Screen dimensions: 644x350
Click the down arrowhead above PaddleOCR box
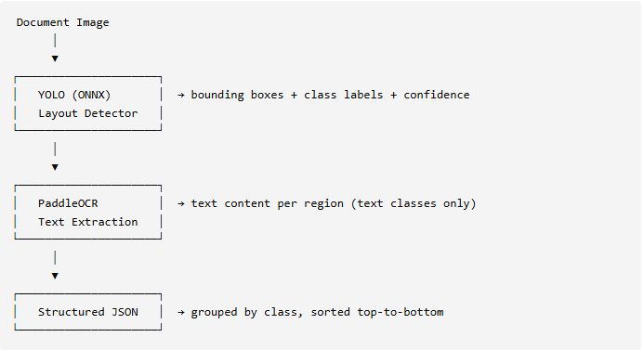click(55, 167)
